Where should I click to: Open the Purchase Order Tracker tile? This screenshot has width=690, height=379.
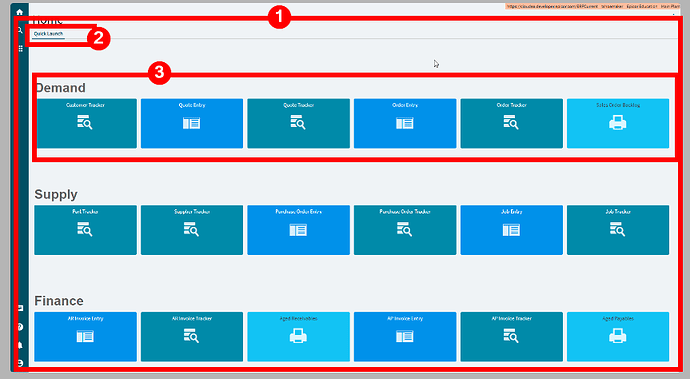click(405, 230)
